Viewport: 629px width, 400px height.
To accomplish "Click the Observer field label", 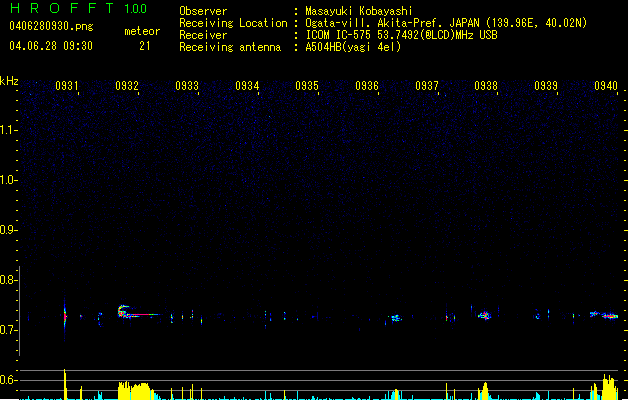I will [203, 11].
